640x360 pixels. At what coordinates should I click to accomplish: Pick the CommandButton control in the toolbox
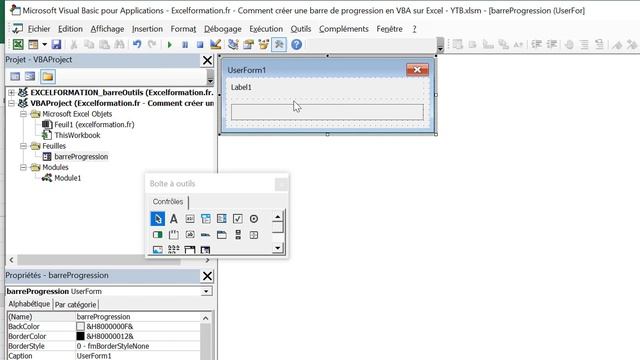pos(190,235)
